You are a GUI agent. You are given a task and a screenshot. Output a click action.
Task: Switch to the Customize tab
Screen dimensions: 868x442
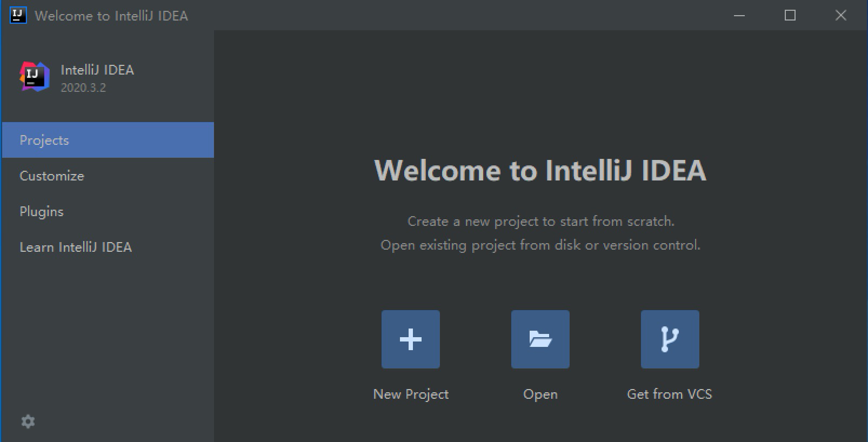pyautogui.click(x=108, y=176)
